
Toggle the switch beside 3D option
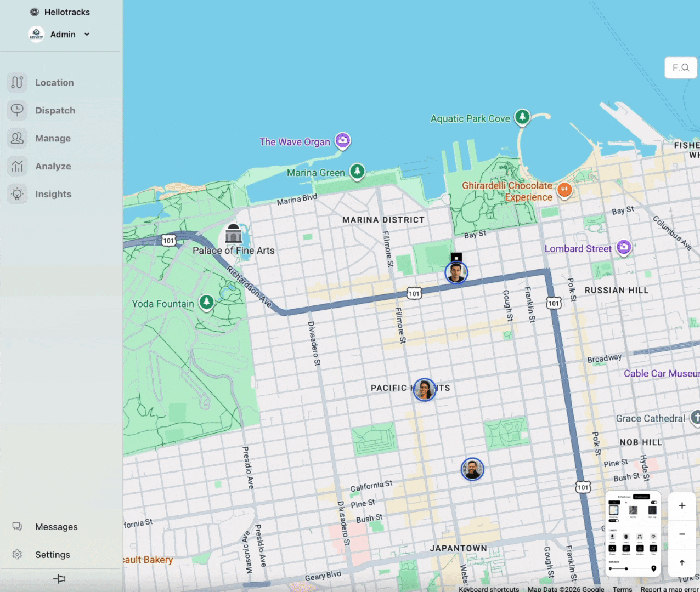654,503
